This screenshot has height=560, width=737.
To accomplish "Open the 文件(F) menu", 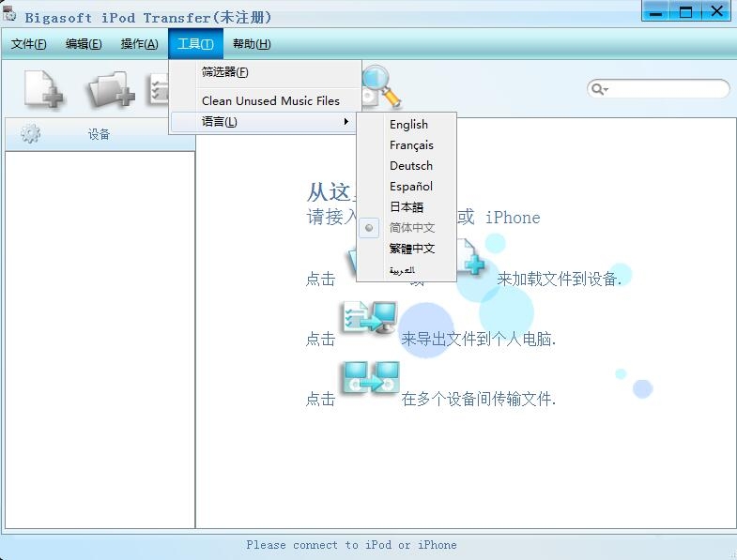I will tap(29, 44).
